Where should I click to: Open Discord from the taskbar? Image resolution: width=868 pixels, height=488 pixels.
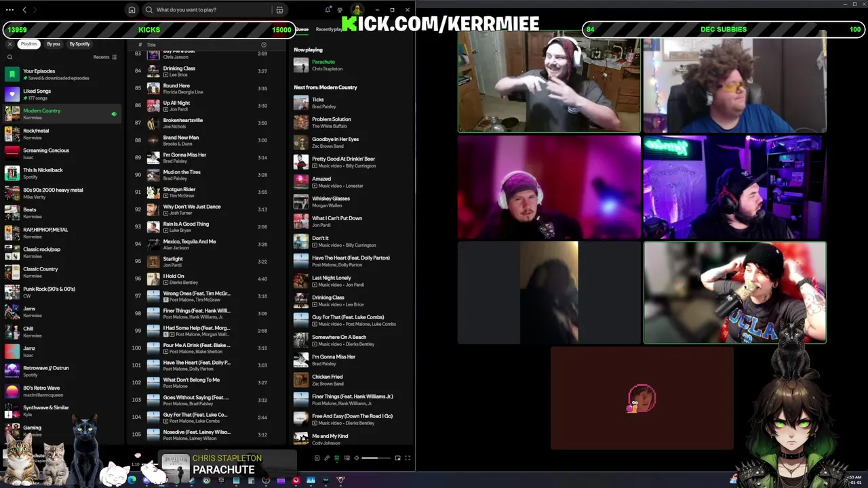click(x=146, y=481)
